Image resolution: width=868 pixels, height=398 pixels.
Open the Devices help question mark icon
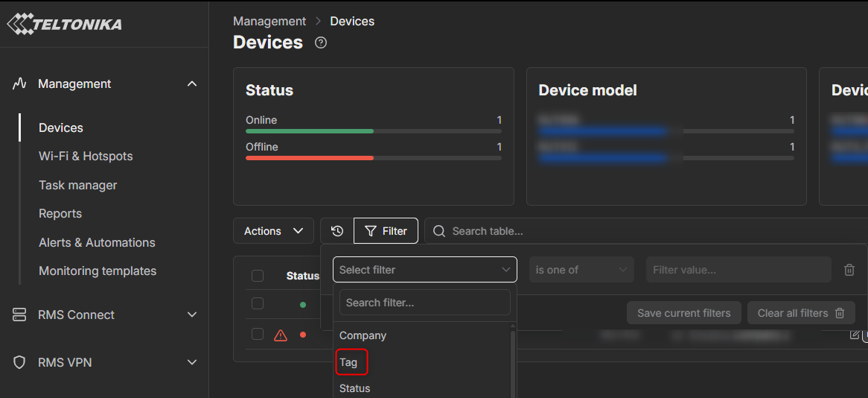coord(321,42)
